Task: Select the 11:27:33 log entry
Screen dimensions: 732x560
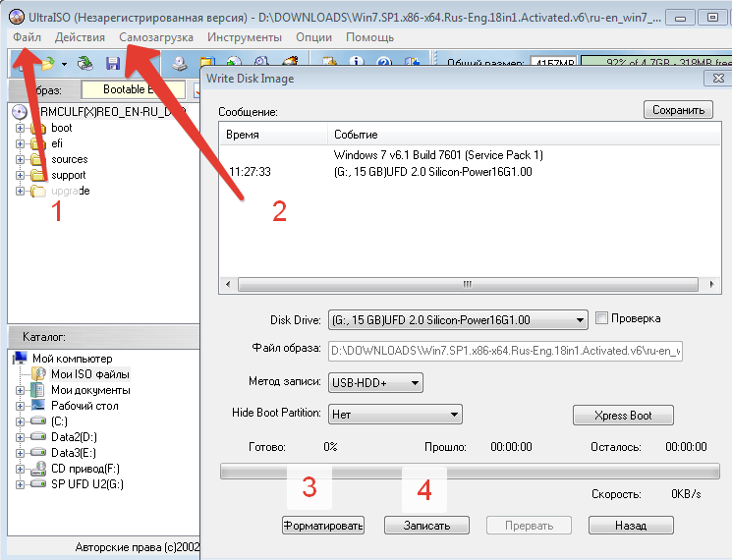Action: 470,172
